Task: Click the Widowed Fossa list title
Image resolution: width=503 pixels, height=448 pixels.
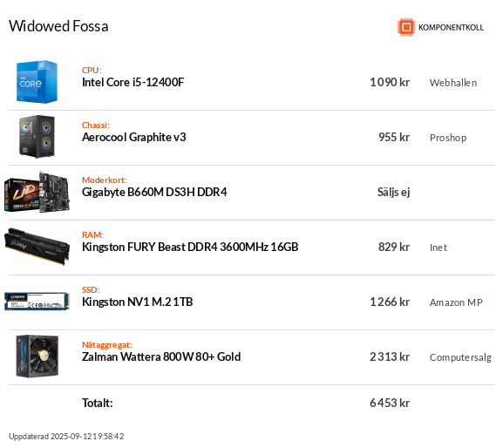Action: coord(58,26)
